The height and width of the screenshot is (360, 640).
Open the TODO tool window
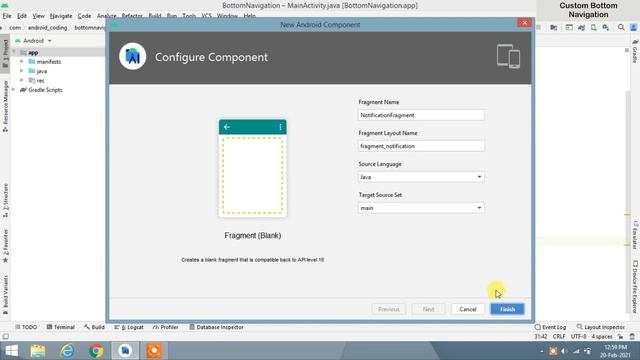tap(26, 327)
